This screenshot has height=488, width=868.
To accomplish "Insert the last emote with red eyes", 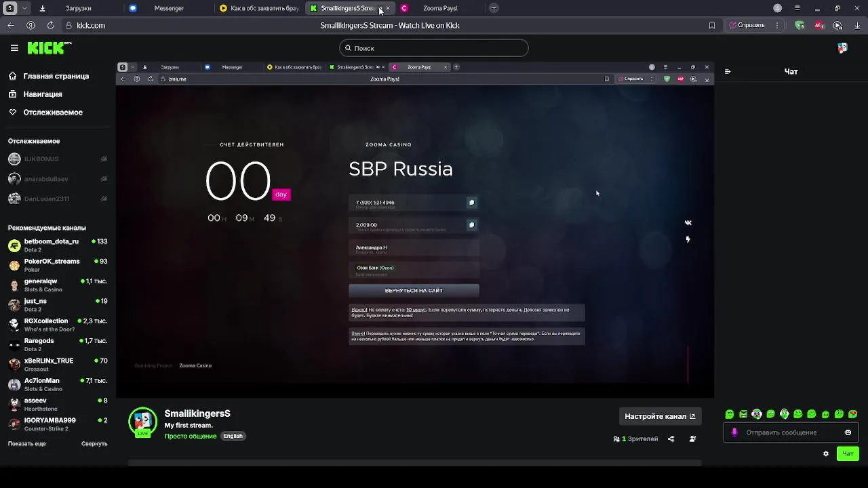I will 853,414.
